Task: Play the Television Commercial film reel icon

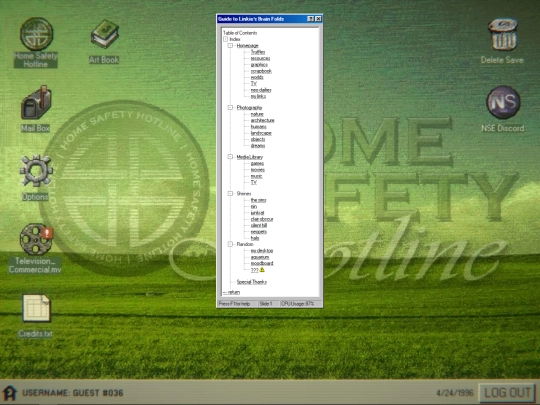Action: pyautogui.click(x=36, y=239)
